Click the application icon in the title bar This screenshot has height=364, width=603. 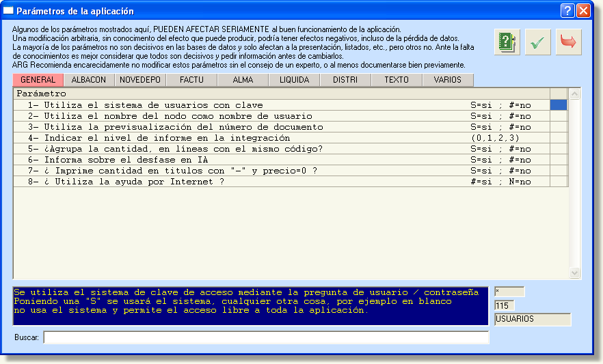(x=8, y=11)
